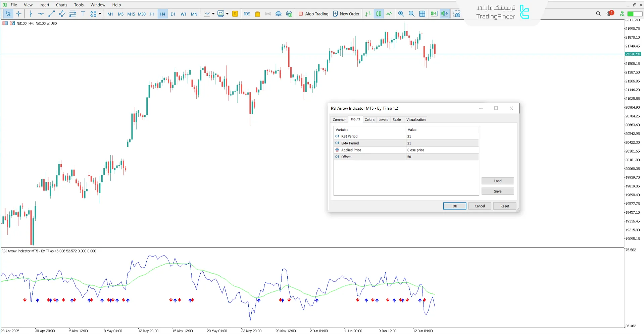The width and height of the screenshot is (644, 334).
Task: Click the New Order button
Action: click(346, 14)
